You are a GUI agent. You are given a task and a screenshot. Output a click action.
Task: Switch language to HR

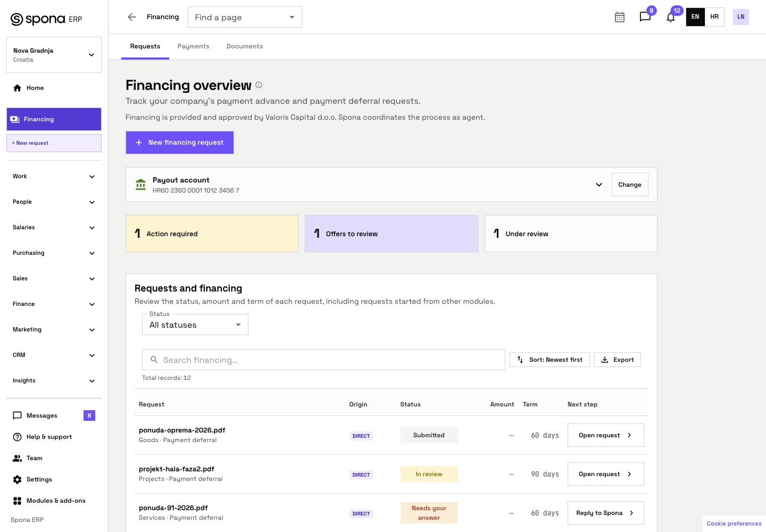pyautogui.click(x=714, y=17)
